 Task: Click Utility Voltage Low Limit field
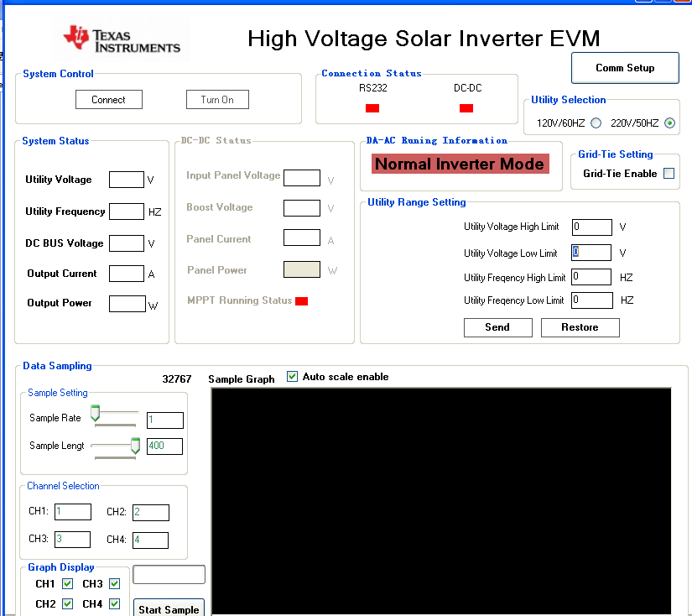(591, 253)
